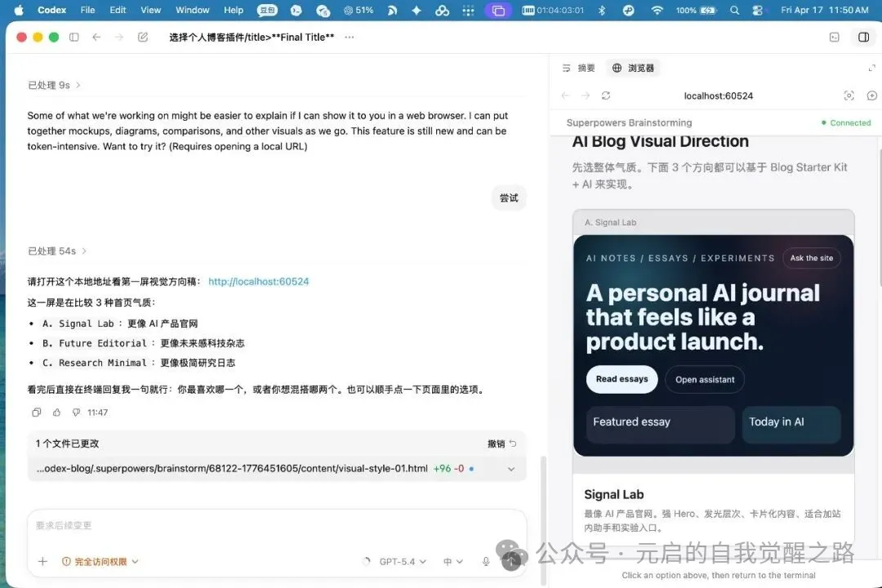The width and height of the screenshot is (882, 588).
Task: Copy the assistant message
Action: click(x=37, y=412)
